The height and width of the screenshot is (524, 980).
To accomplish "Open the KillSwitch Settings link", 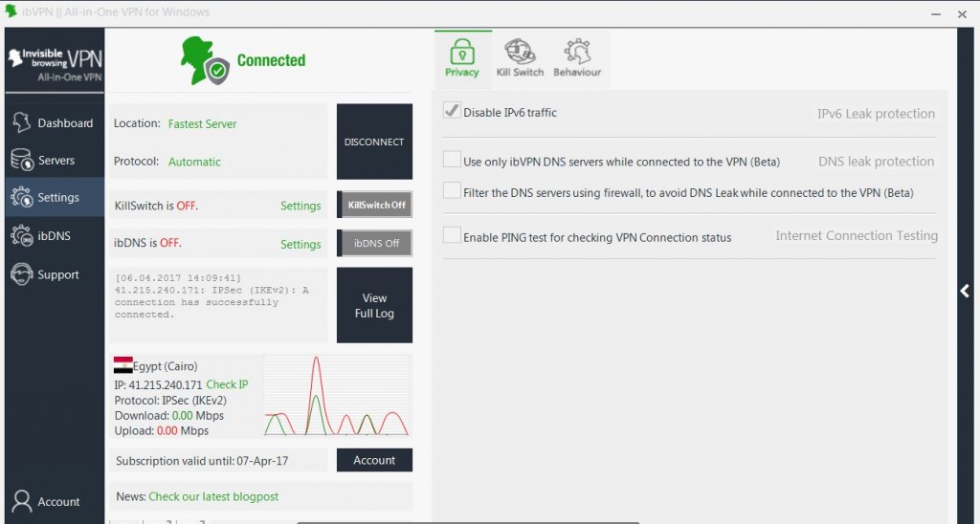I will coord(301,207).
